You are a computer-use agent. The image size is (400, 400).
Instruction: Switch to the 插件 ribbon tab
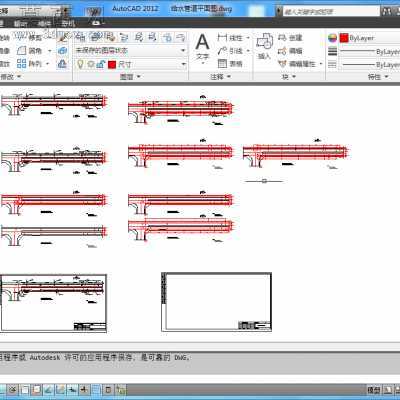point(45,24)
